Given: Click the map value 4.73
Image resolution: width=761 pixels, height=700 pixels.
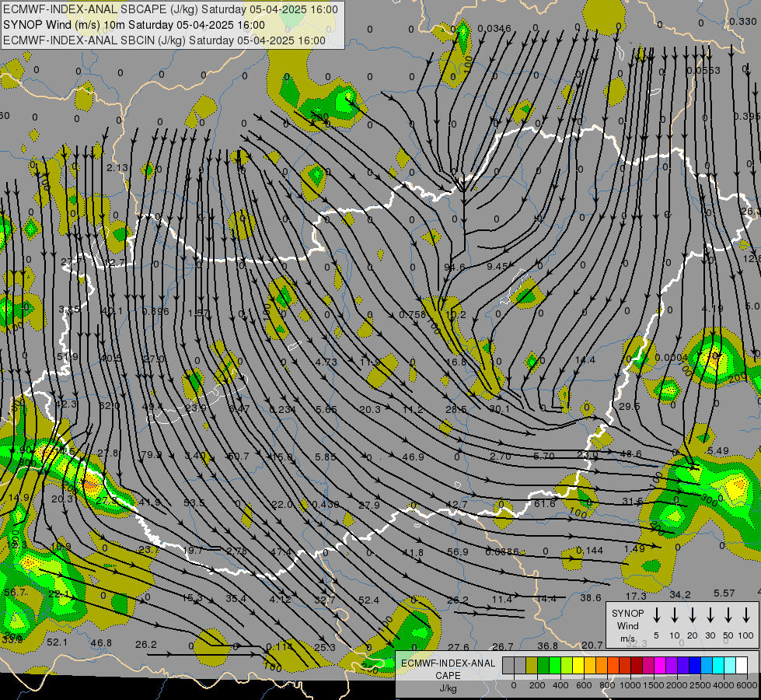Looking at the screenshot, I should pos(326,362).
